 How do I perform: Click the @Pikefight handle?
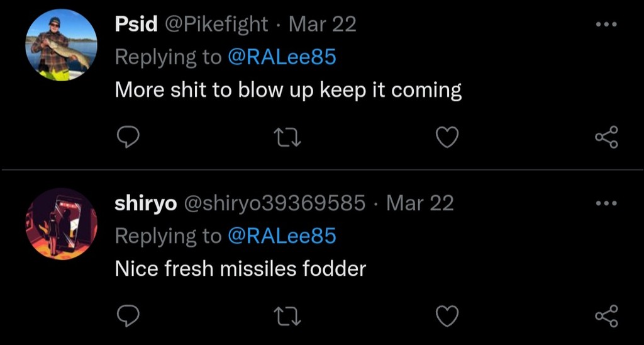(216, 25)
